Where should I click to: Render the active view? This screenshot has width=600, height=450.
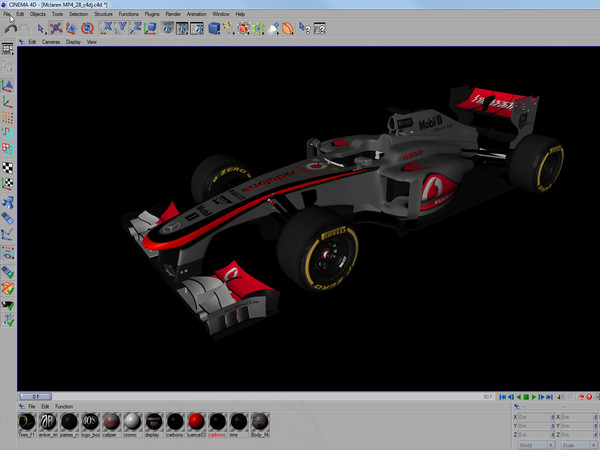tap(167, 28)
